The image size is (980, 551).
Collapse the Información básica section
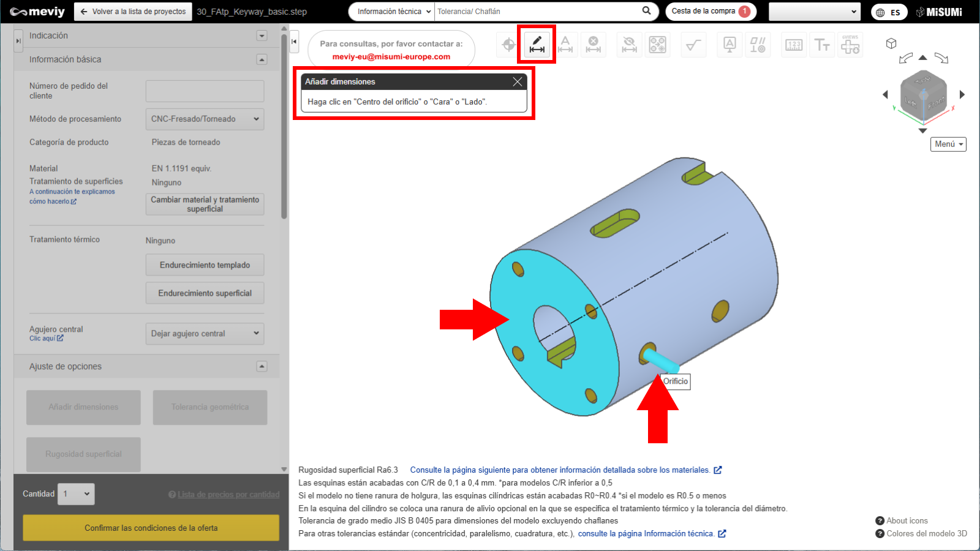tap(262, 59)
